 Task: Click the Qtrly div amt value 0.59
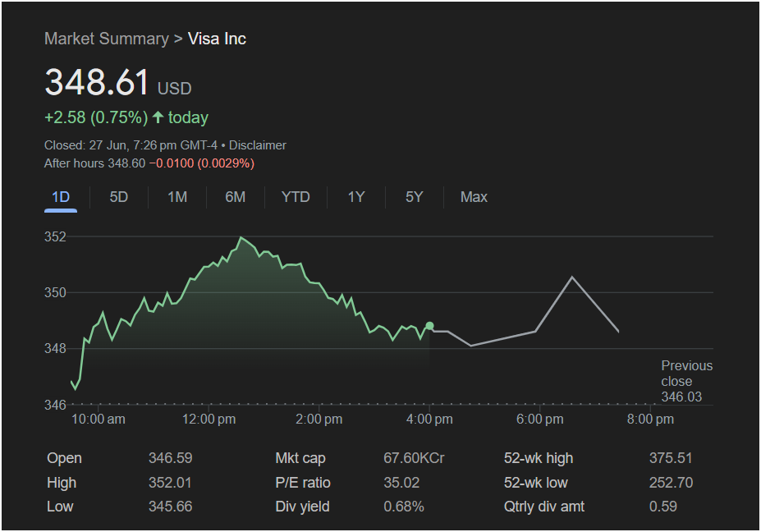click(x=663, y=507)
